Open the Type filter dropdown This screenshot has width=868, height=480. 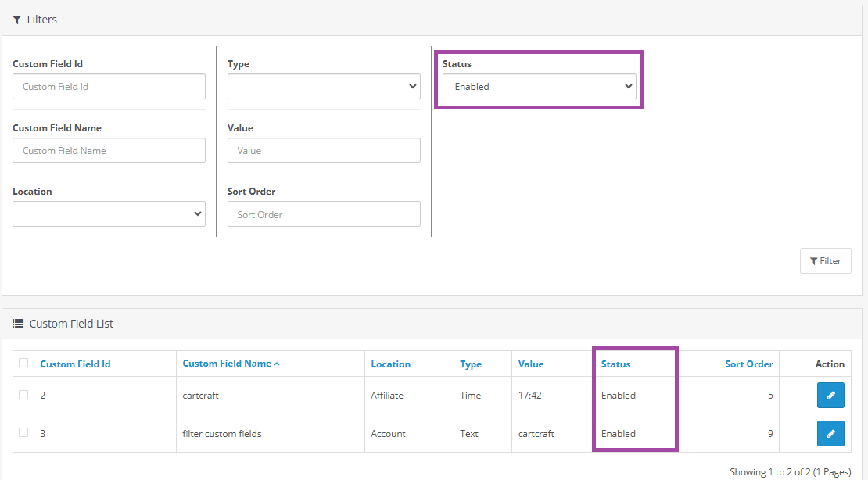click(324, 87)
